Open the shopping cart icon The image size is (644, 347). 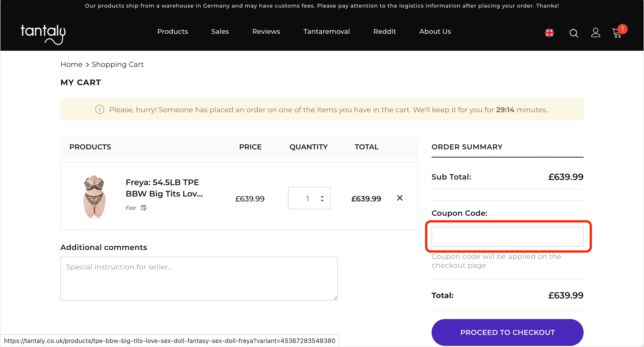(x=617, y=33)
